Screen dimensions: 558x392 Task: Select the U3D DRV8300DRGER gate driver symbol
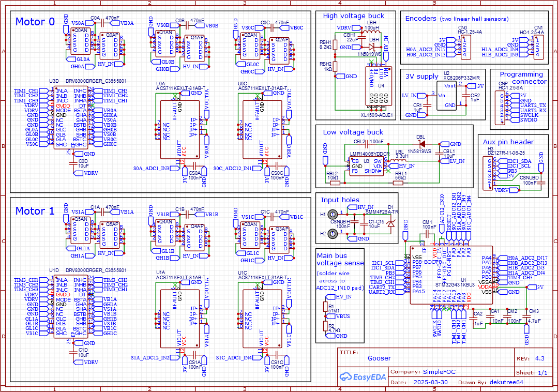pyautogui.click(x=71, y=118)
